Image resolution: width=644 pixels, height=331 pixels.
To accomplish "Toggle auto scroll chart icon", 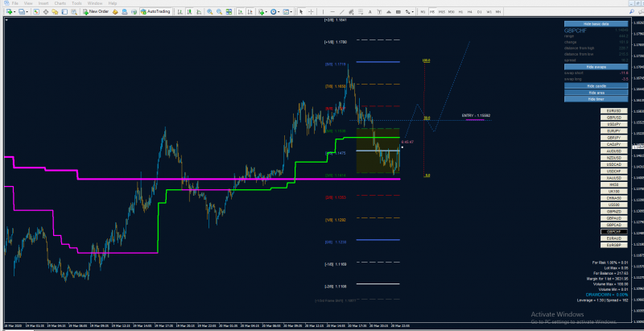I will tap(240, 12).
